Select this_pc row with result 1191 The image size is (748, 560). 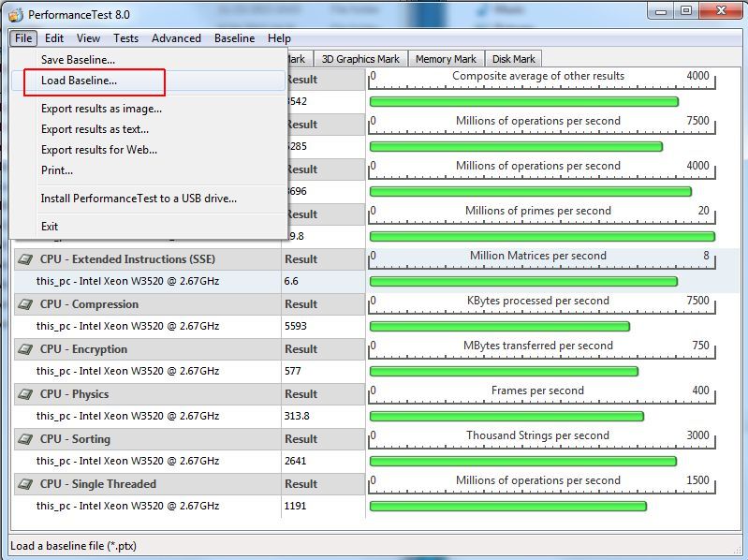(x=189, y=506)
